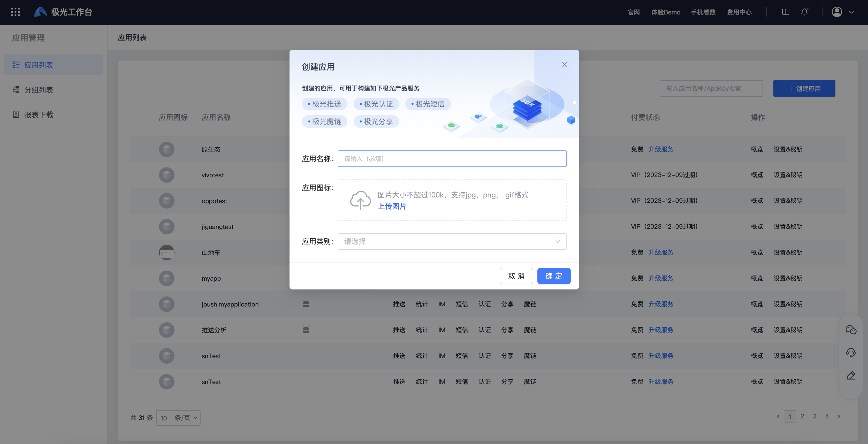This screenshot has height=444, width=868.
Task: Open the notification bell
Action: click(804, 12)
